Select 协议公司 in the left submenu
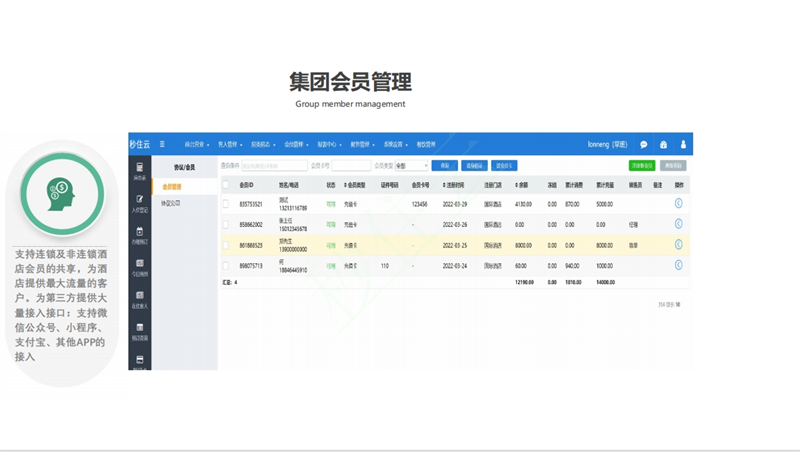 (x=171, y=203)
